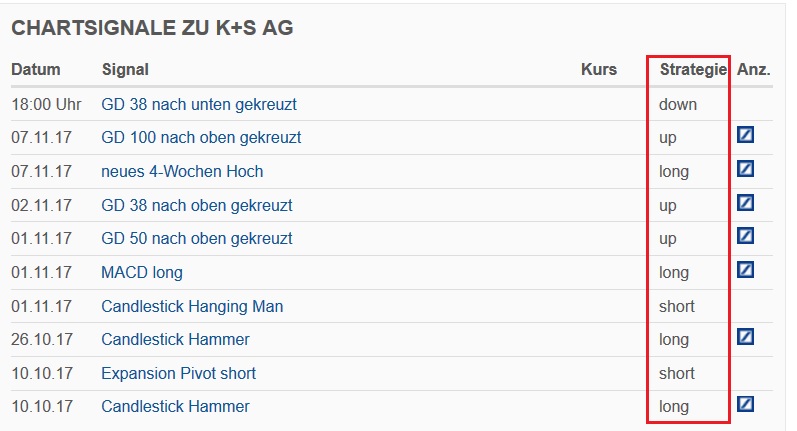Image resolution: width=797 pixels, height=431 pixels.
Task: Open the Candlestick Hammer signal from 10.10.17
Action: click(x=175, y=407)
